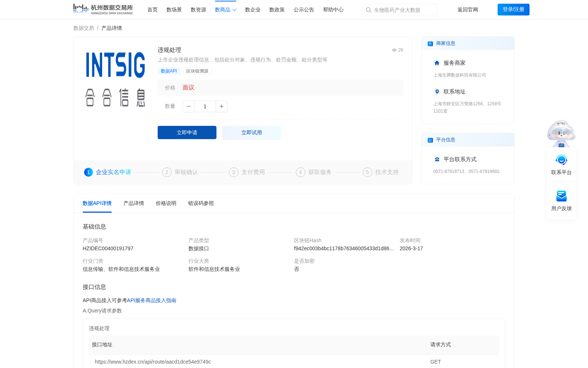
Task: Click the 商家信息 header icon
Action: pyautogui.click(x=430, y=43)
